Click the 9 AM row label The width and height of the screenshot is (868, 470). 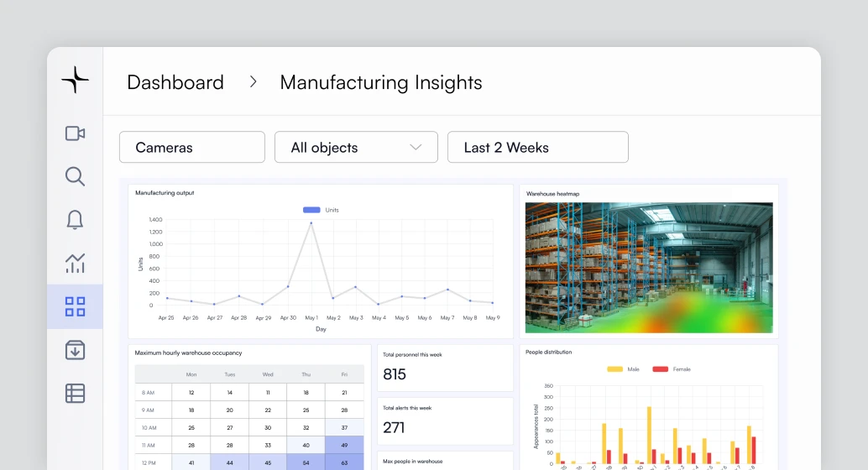[148, 410]
